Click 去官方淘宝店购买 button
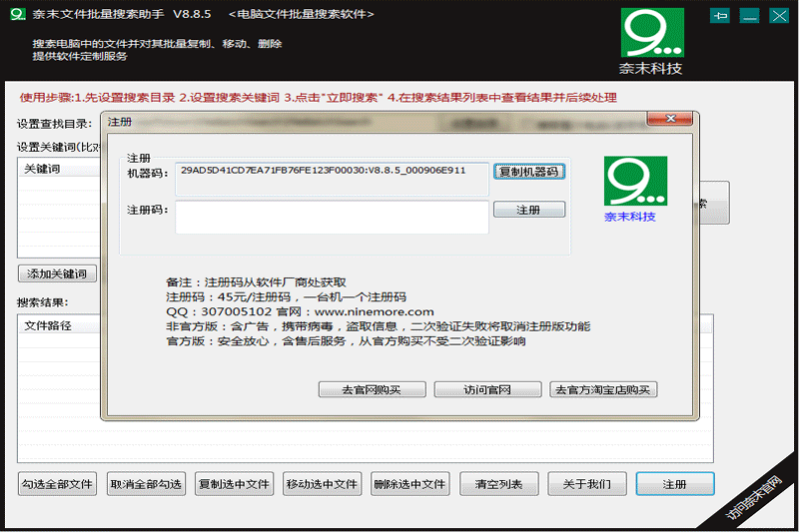The image size is (799, 532). (x=603, y=390)
